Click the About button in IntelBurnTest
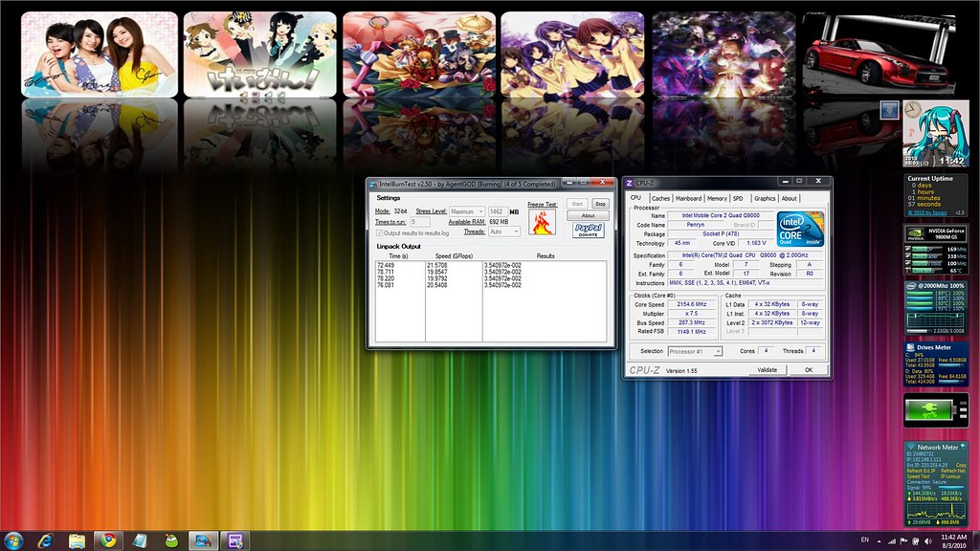980x551 pixels. [589, 215]
